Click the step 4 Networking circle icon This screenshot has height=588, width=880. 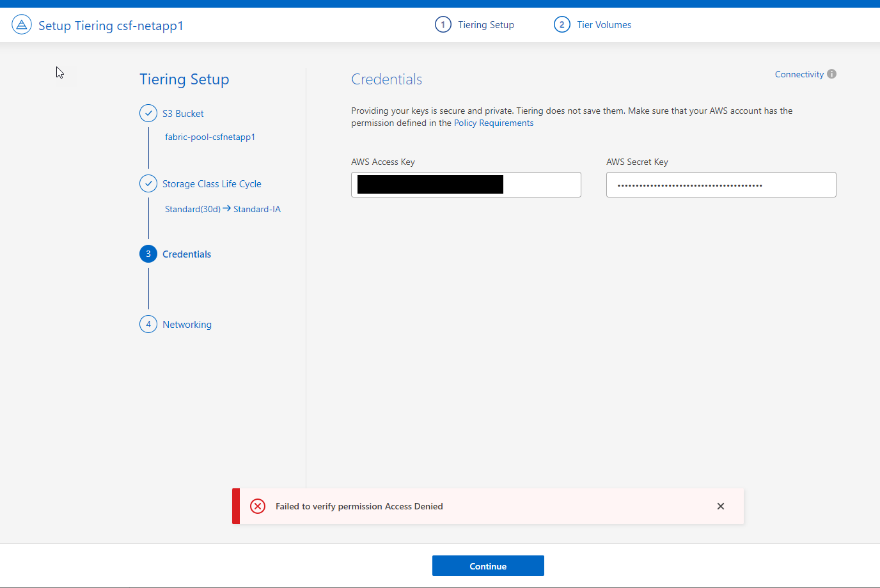(148, 324)
